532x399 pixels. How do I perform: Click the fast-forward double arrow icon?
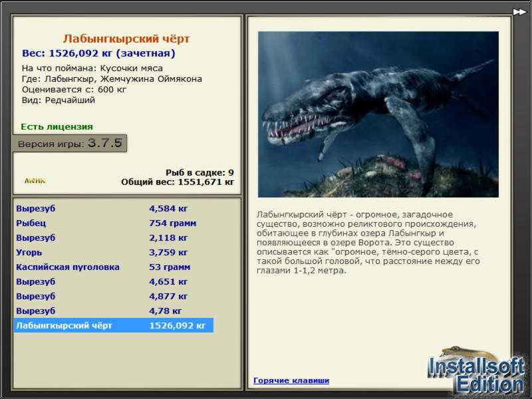pos(519,12)
